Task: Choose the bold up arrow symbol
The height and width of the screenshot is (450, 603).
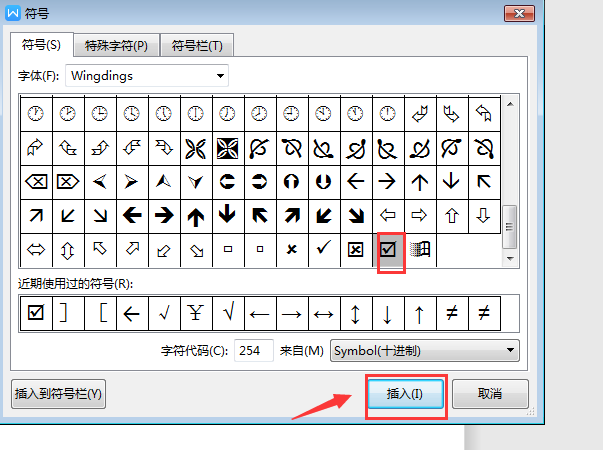Action: (x=196, y=215)
